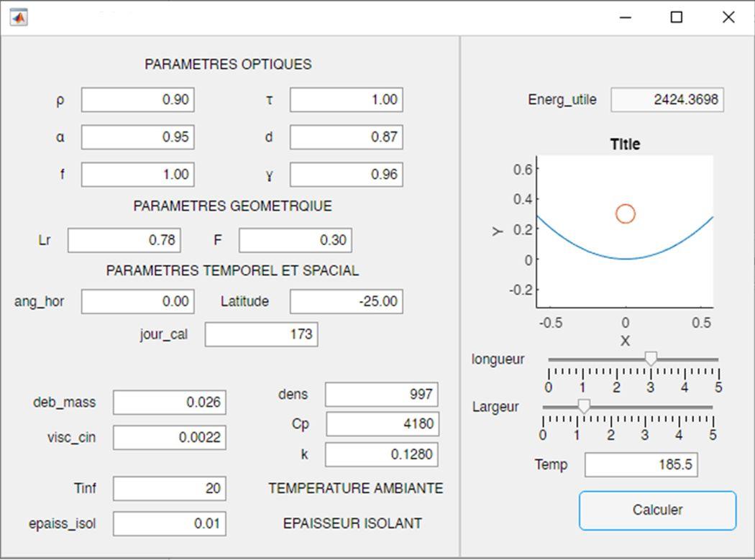Click the jour_cal field showing 173

pos(261,334)
